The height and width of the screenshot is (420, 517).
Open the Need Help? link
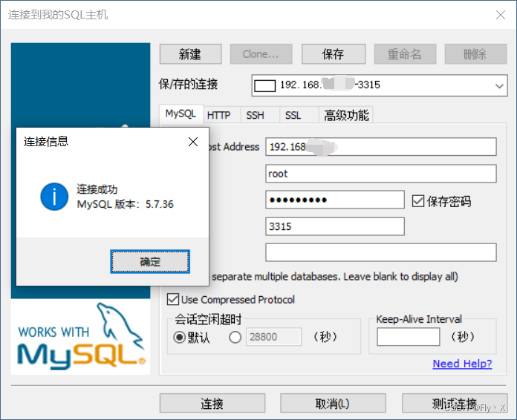[462, 364]
